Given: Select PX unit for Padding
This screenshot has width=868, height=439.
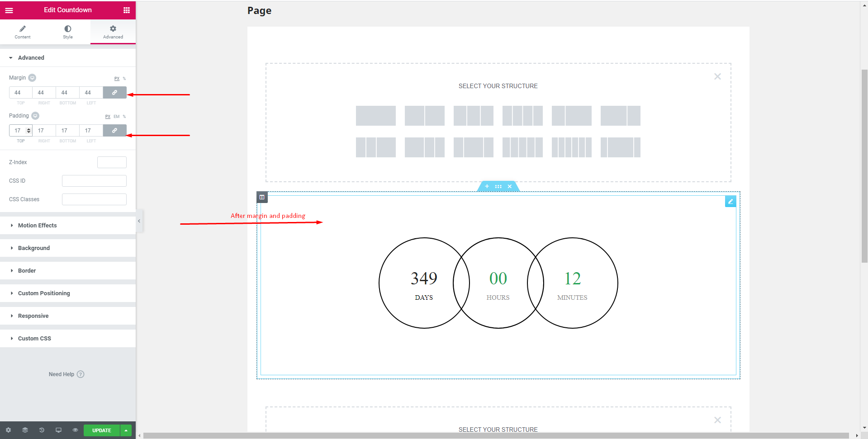Looking at the screenshot, I should [108, 117].
